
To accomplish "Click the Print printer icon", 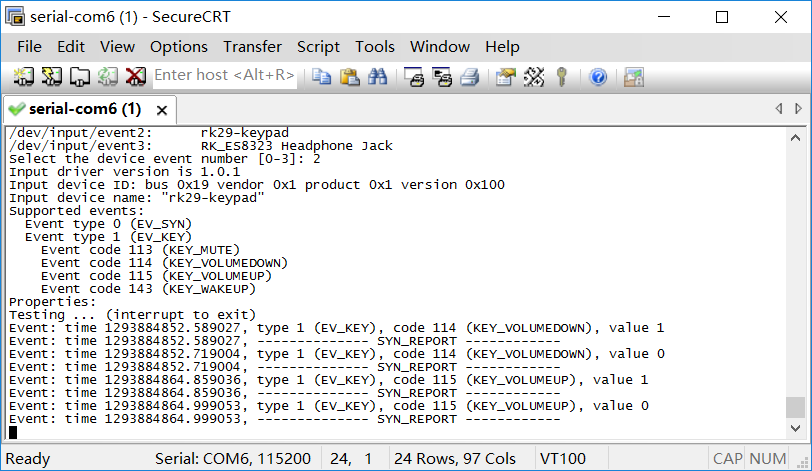I will pyautogui.click(x=470, y=77).
